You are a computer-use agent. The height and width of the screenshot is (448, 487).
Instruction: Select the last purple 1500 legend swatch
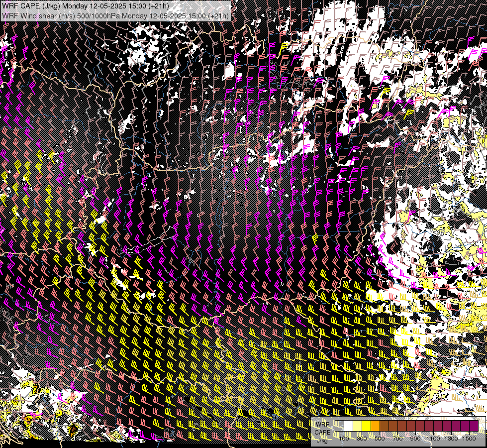[x=474, y=426]
